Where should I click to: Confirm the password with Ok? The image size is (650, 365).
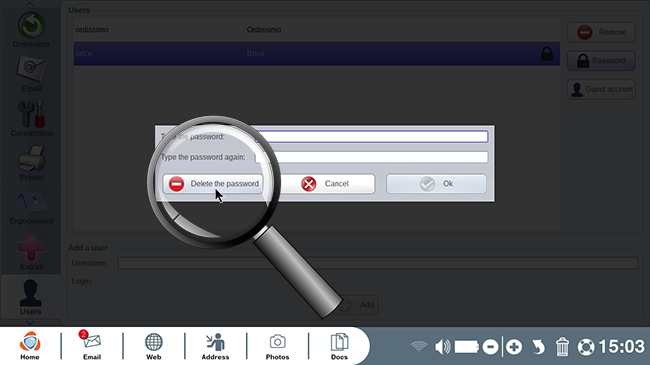pos(436,184)
